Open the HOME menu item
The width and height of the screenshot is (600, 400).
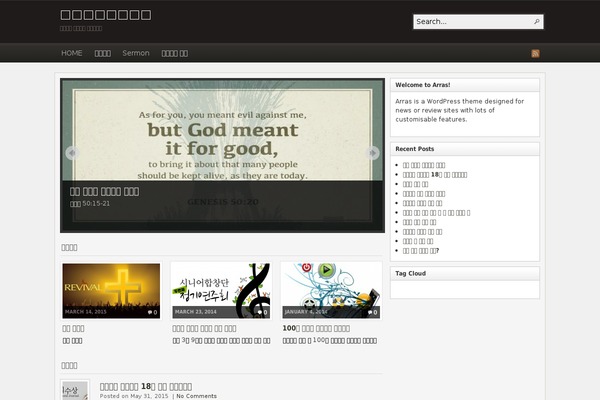(x=72, y=53)
